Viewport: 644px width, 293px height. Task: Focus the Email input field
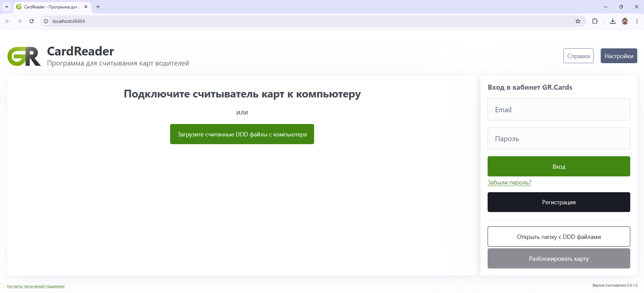[558, 109]
